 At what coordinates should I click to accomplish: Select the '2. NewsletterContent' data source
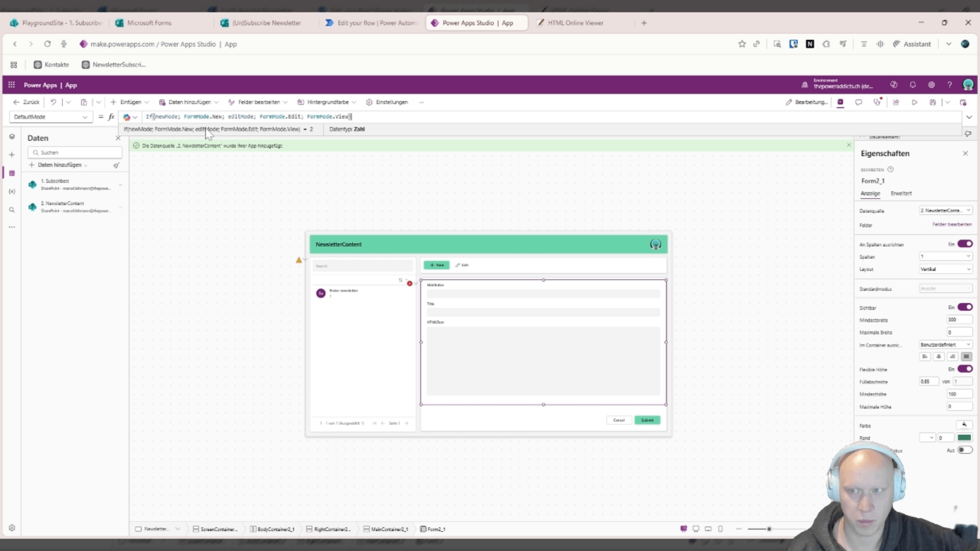75,207
